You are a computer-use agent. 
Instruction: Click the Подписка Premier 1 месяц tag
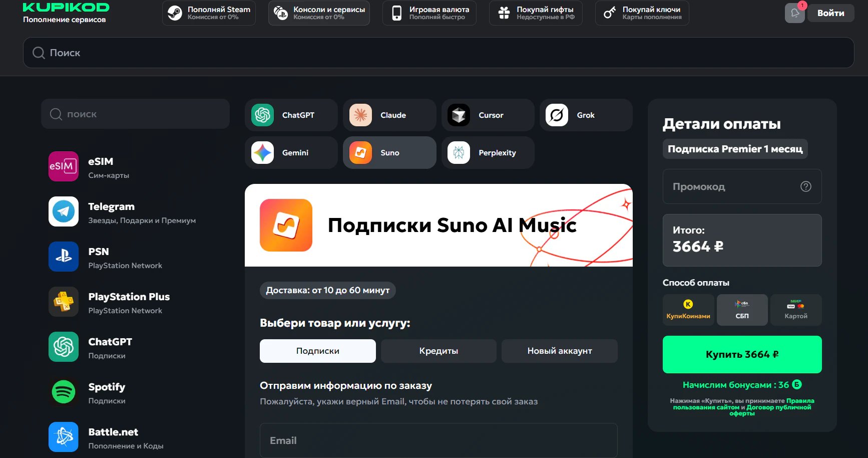[x=735, y=149]
